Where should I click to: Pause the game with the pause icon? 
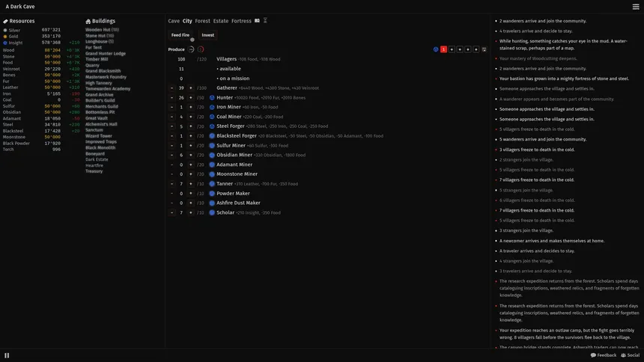click(x=7, y=355)
